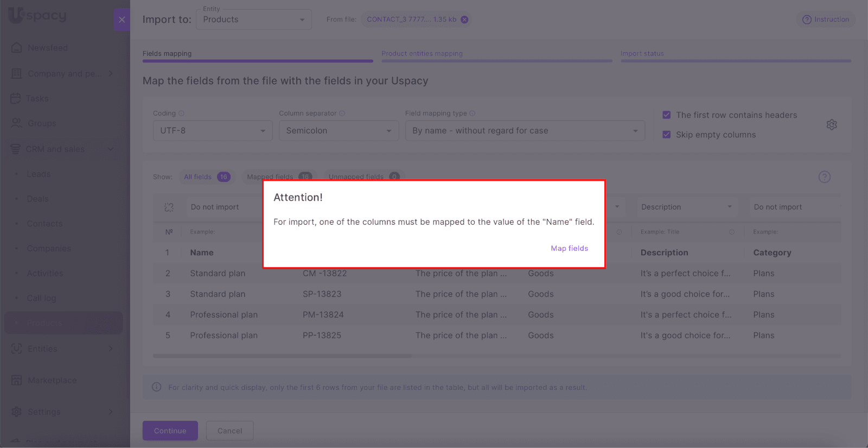The height and width of the screenshot is (448, 868).
Task: Click the auto-map fields icon in table header
Action: point(169,207)
